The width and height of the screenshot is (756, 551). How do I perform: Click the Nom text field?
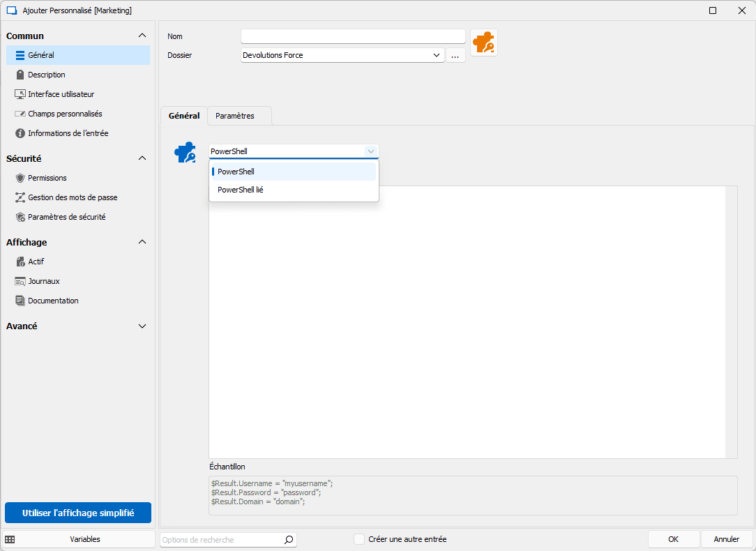click(352, 36)
